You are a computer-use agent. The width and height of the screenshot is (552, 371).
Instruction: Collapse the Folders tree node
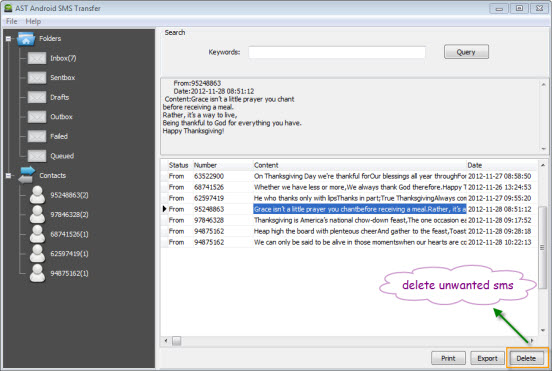pyautogui.click(x=8, y=39)
